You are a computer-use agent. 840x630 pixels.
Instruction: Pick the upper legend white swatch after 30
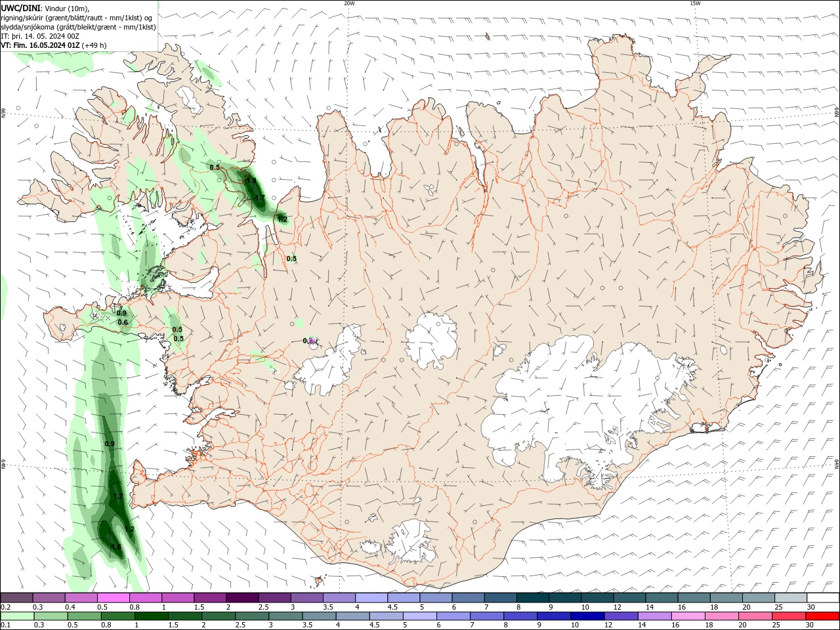click(824, 598)
